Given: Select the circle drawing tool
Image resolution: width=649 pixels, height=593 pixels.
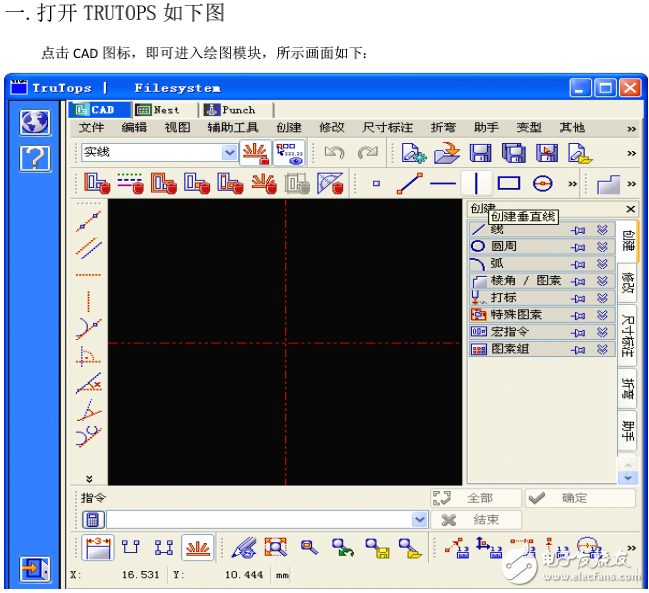Looking at the screenshot, I should (x=542, y=183).
